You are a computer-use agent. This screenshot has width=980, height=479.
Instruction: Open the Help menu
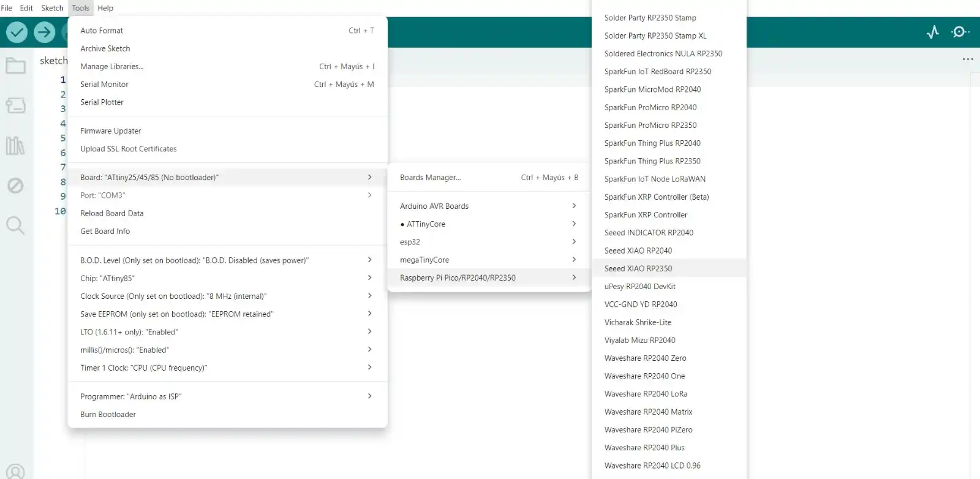coord(105,8)
